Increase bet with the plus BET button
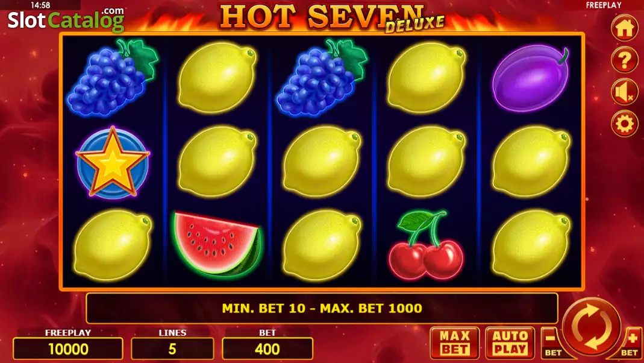Screen dimensions: 644x363 (631, 343)
